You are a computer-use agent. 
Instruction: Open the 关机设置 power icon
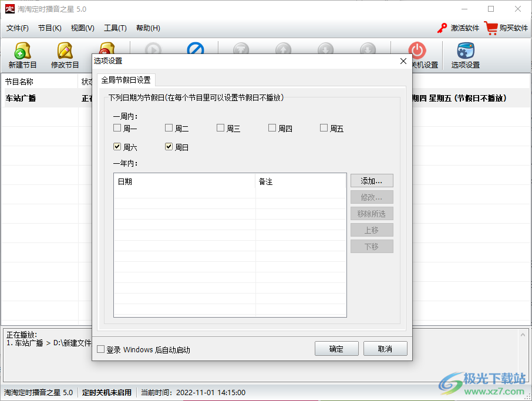click(417, 50)
